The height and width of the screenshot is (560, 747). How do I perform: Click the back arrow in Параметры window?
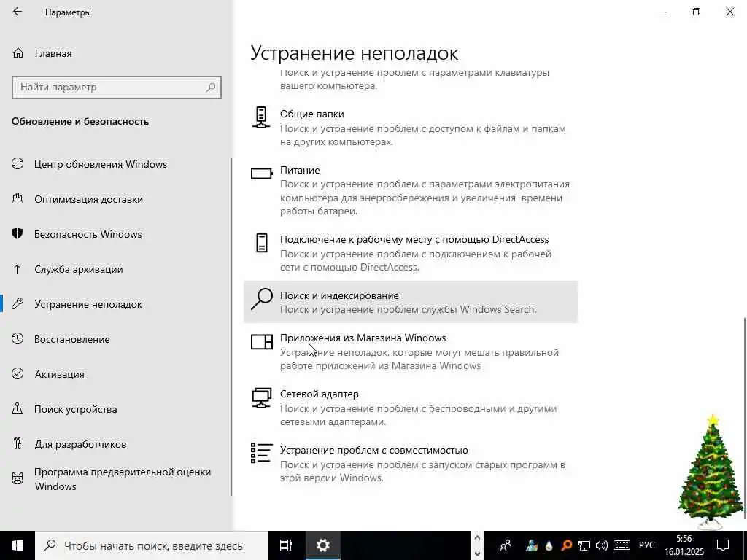(18, 12)
